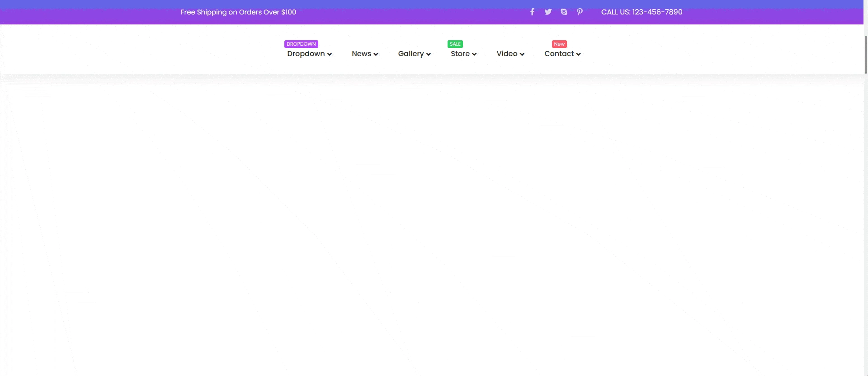The width and height of the screenshot is (868, 376).
Task: Expand the chevron arrow beside Video
Action: pos(522,54)
